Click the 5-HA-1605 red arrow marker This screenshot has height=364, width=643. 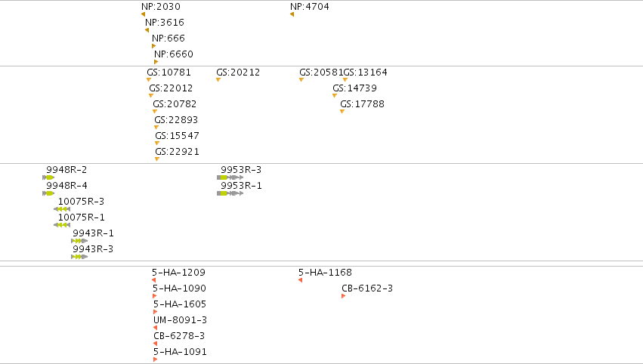pos(156,312)
